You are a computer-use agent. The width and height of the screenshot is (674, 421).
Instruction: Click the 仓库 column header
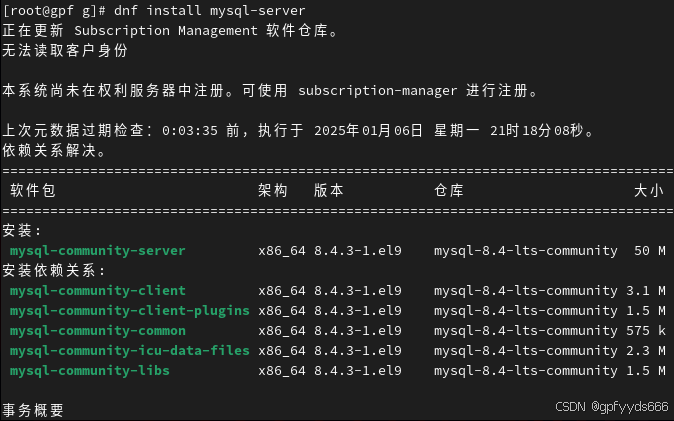[449, 191]
